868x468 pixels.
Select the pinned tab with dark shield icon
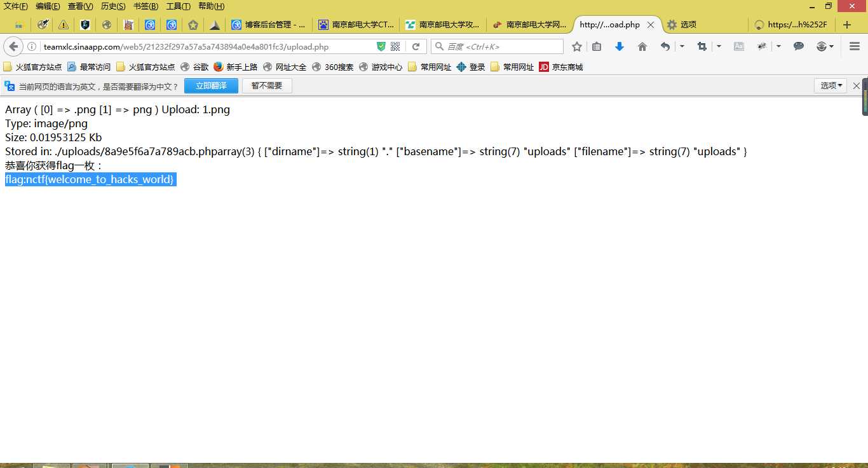click(85, 25)
